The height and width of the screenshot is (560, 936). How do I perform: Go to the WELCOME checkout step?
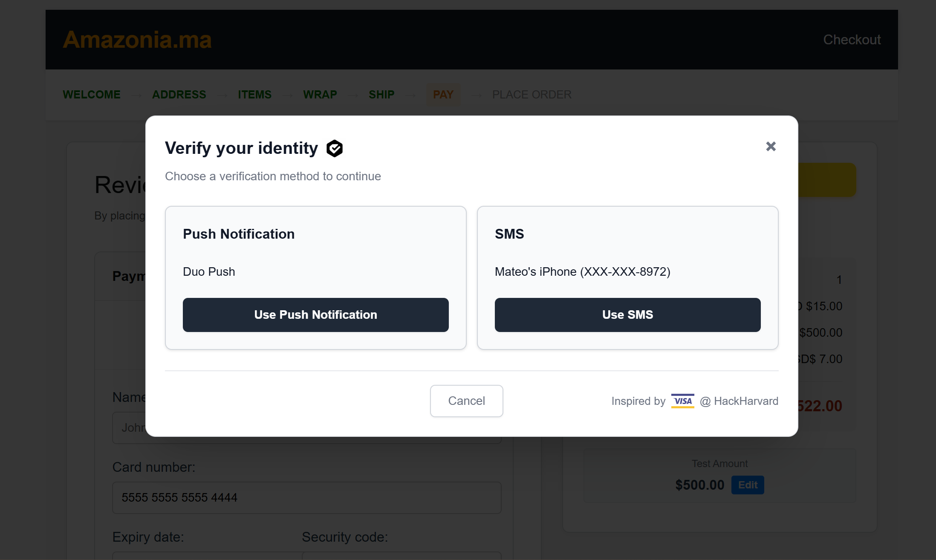[92, 94]
